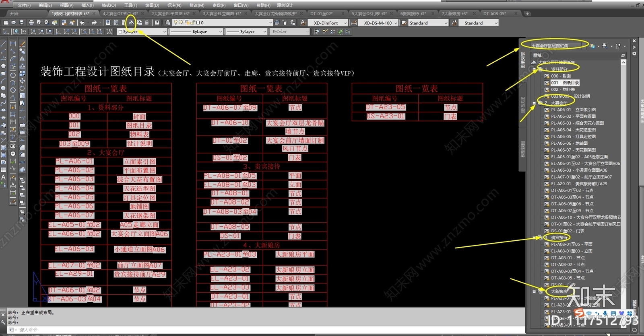Add a new drawing tab with plus button
Image resolution: width=644 pixels, height=336 pixels.
(x=527, y=14)
